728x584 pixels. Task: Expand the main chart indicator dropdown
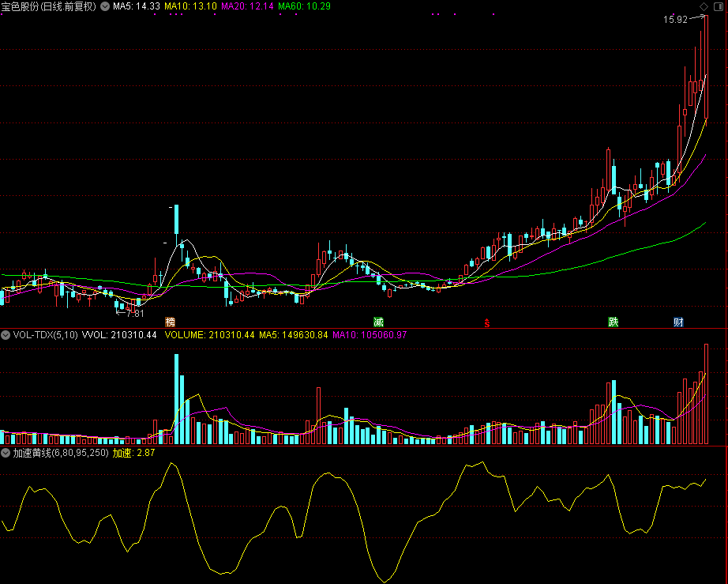click(105, 6)
